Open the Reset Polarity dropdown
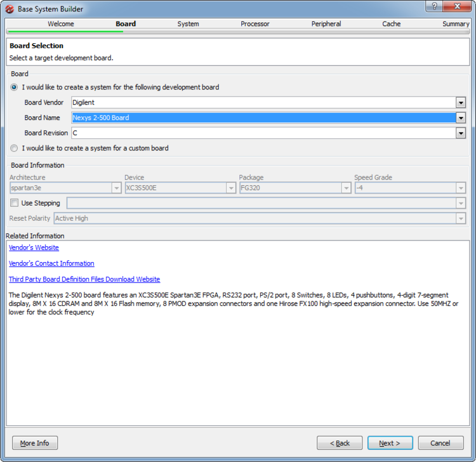476x462 pixels. click(461, 218)
